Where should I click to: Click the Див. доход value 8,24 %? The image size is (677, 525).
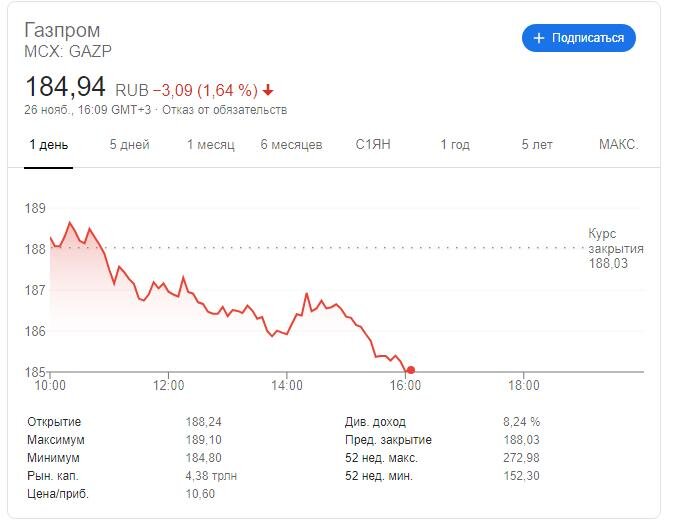tap(522, 422)
